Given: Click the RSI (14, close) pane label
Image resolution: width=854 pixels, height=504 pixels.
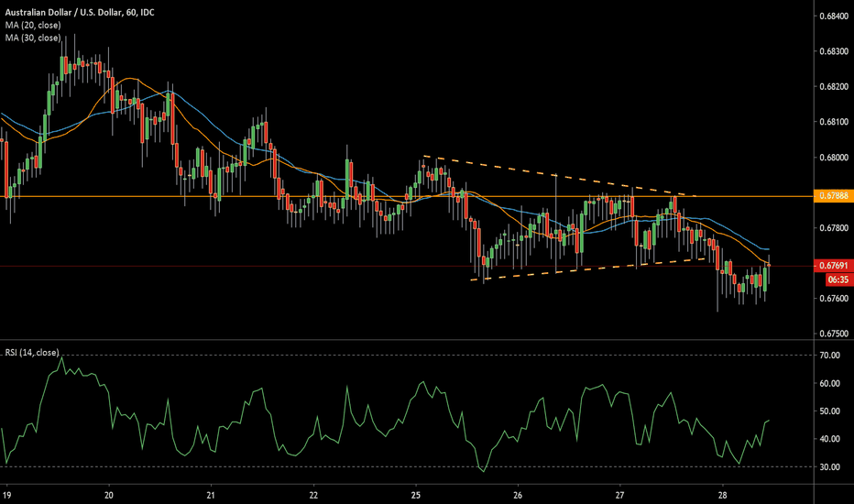Looking at the screenshot, I should click(x=33, y=352).
